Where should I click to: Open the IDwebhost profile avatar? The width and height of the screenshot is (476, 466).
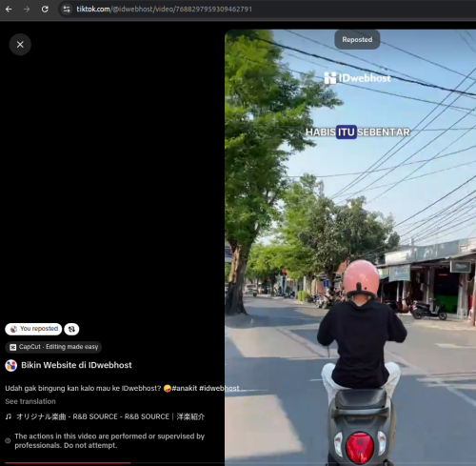11,365
